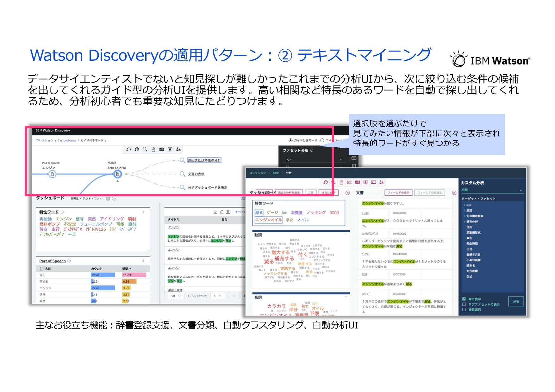This screenshot has width=555, height=392.
Task: Expand the root facet tree item
Action: coord(465,205)
